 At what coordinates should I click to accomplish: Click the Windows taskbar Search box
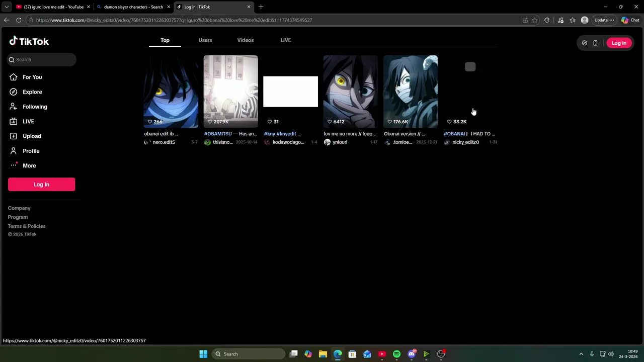point(249,354)
